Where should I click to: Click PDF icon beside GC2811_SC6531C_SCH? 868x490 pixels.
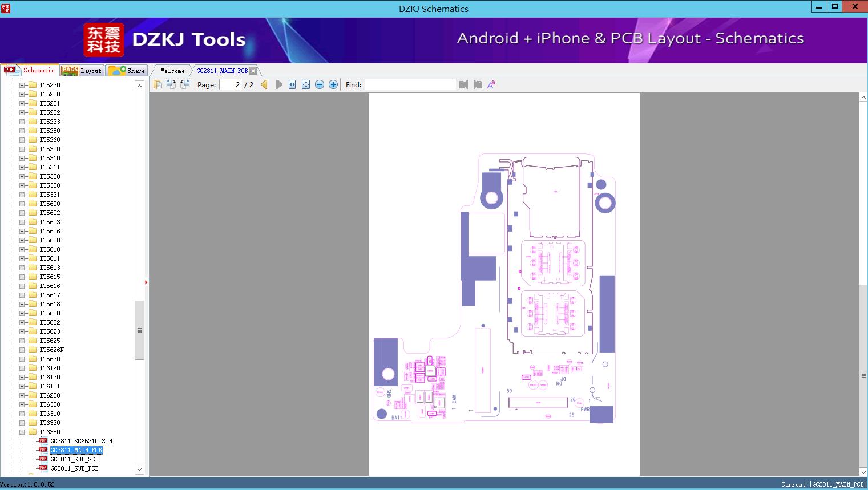coord(43,440)
